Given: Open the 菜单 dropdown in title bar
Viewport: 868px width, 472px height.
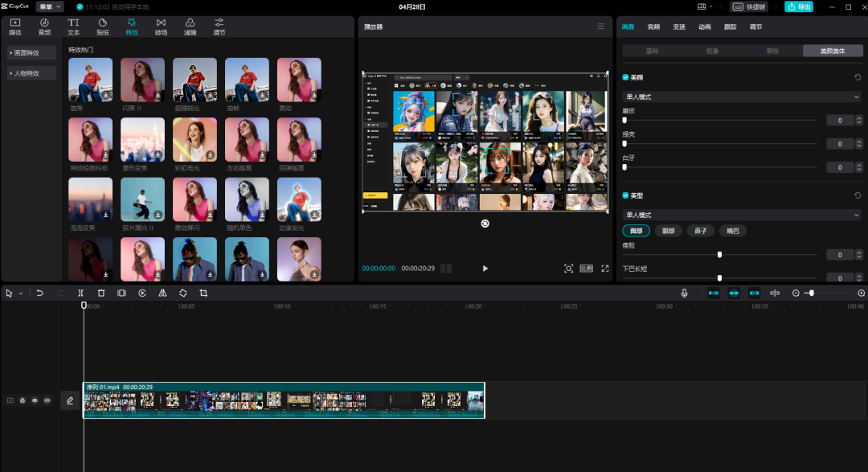Looking at the screenshot, I should coord(50,6).
